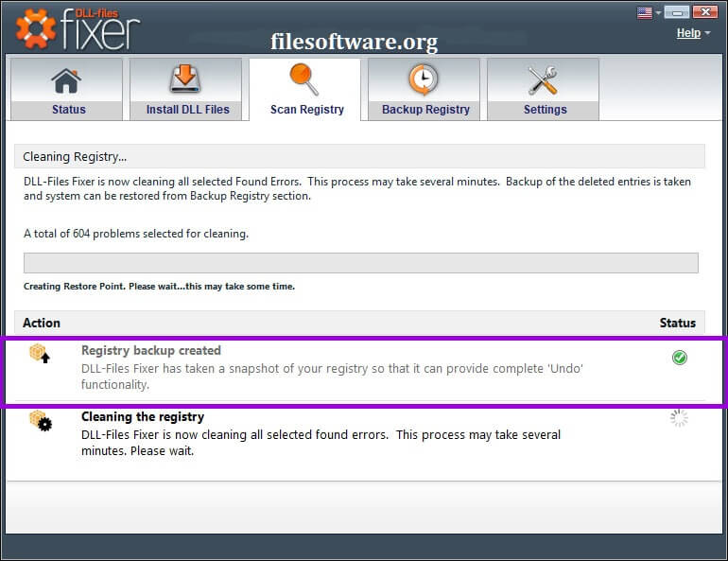Click 'now cleaning all selected found errors' description
Screen dimensions: 728x561
tap(321, 443)
